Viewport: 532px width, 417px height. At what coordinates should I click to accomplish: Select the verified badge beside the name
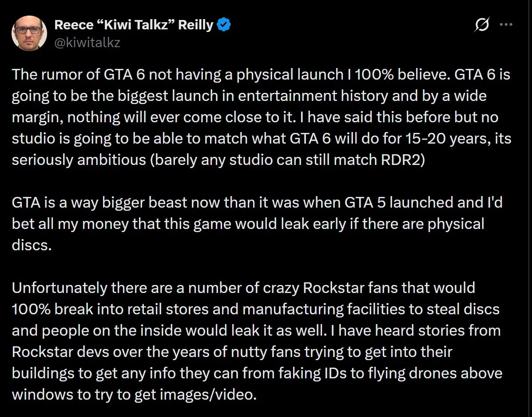click(223, 25)
